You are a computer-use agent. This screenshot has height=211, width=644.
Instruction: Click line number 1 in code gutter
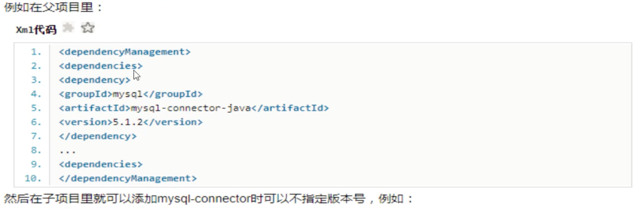[x=36, y=52]
